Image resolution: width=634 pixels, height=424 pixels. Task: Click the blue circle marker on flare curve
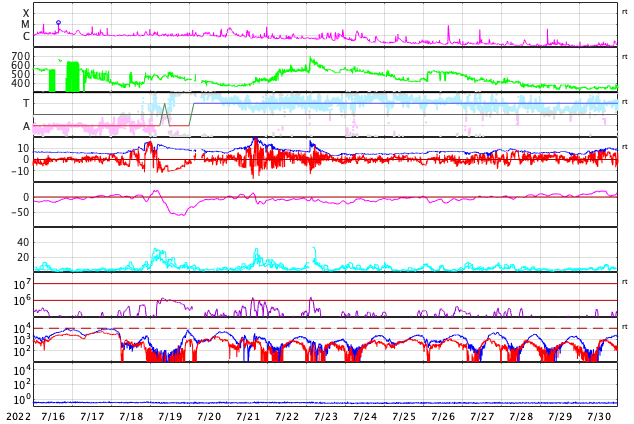59,23
